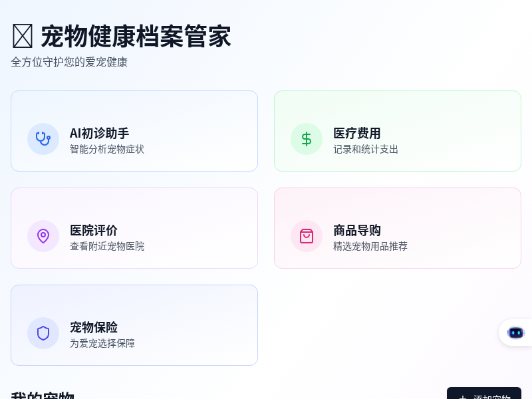Viewport: 532px width, 399px height.
Task: Click the shopping bag icon for 商品导购
Action: point(307,236)
